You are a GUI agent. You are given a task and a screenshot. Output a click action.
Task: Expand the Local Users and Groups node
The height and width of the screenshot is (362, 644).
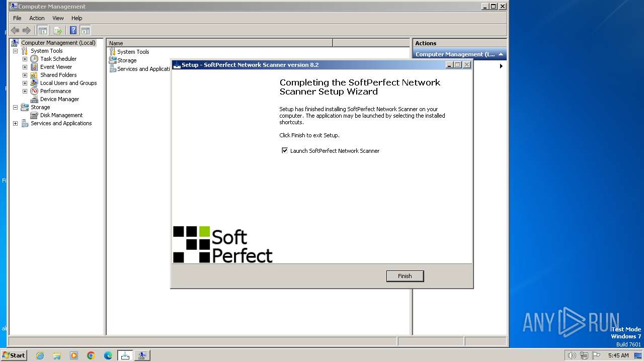pos(25,83)
